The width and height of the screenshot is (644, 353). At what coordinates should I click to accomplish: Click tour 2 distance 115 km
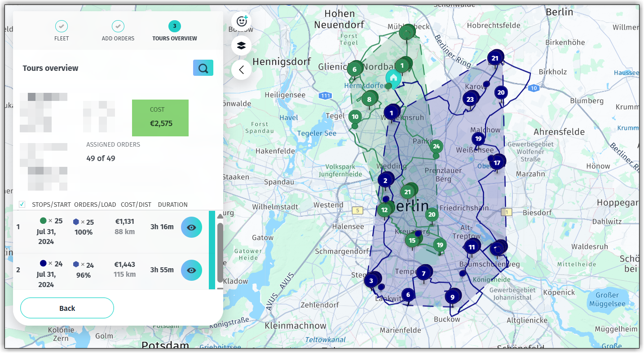coord(125,275)
